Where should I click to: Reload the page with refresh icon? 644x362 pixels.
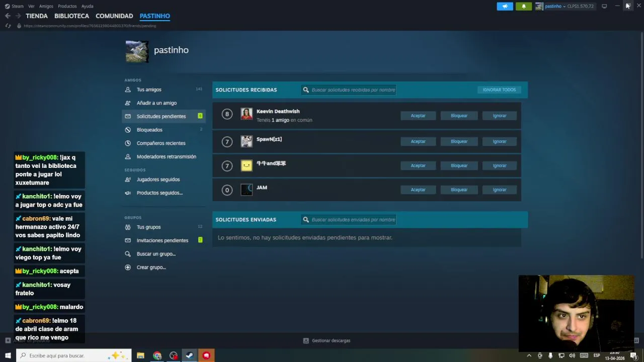(8, 26)
